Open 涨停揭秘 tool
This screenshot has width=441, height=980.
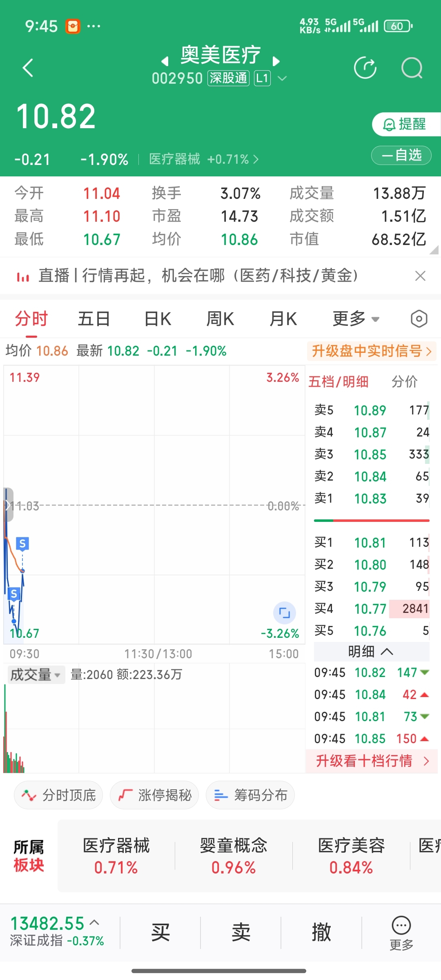click(154, 795)
